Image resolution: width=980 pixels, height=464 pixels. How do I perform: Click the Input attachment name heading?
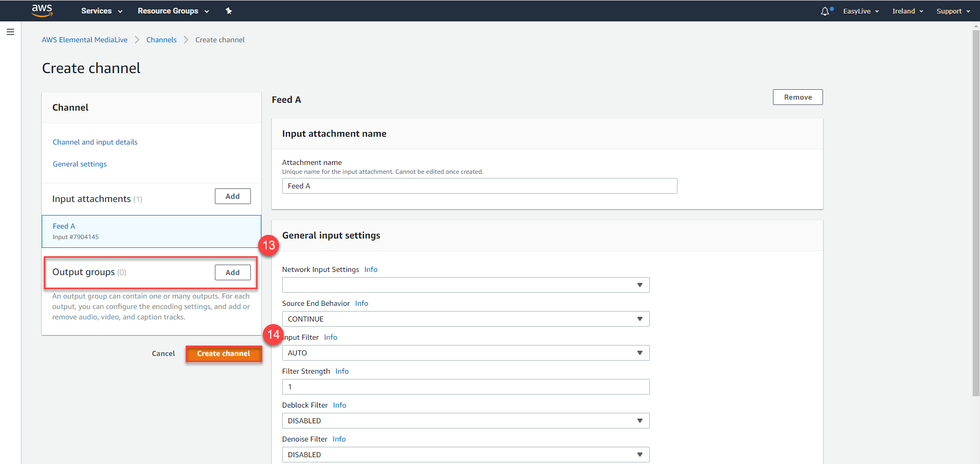(334, 134)
